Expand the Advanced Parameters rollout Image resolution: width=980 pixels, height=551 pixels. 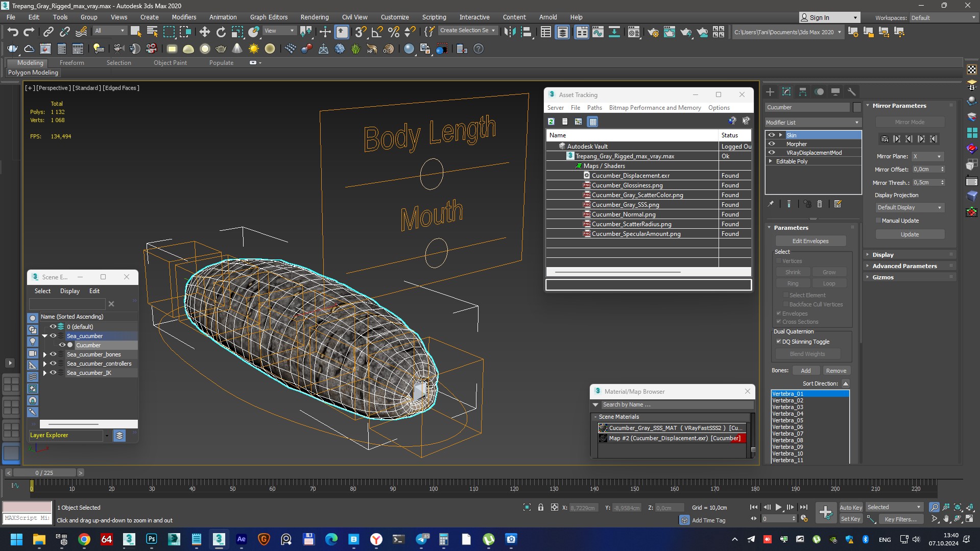(904, 266)
